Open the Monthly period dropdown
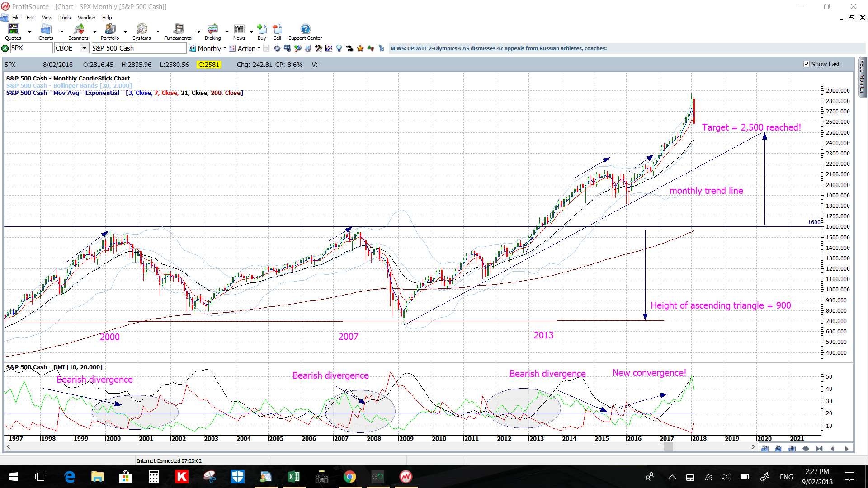 208,48
